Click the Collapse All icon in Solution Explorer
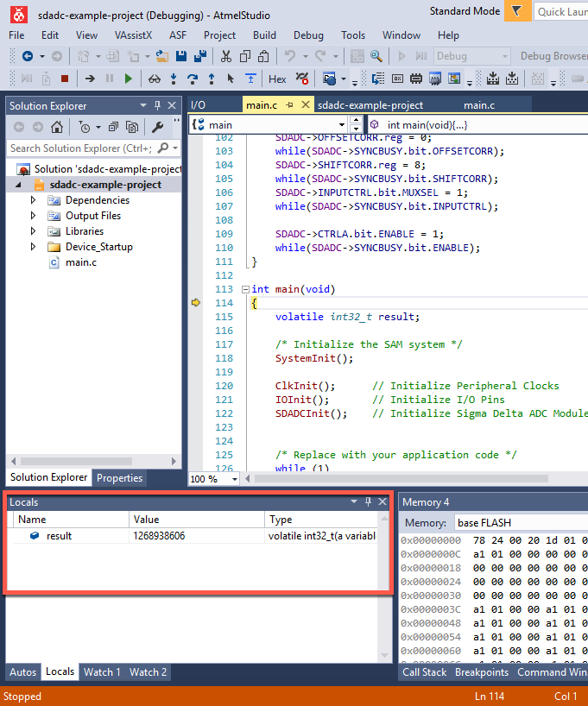The width and height of the screenshot is (588, 706). coord(113,127)
